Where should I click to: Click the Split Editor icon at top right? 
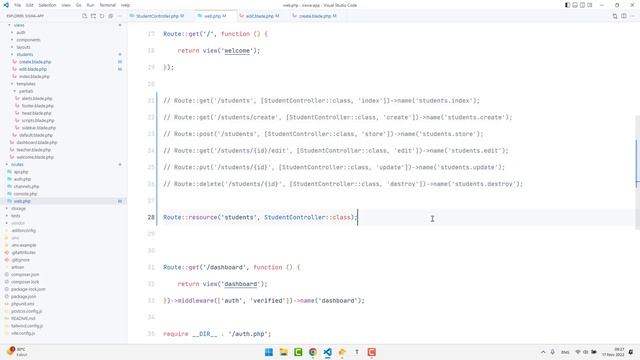[624, 16]
